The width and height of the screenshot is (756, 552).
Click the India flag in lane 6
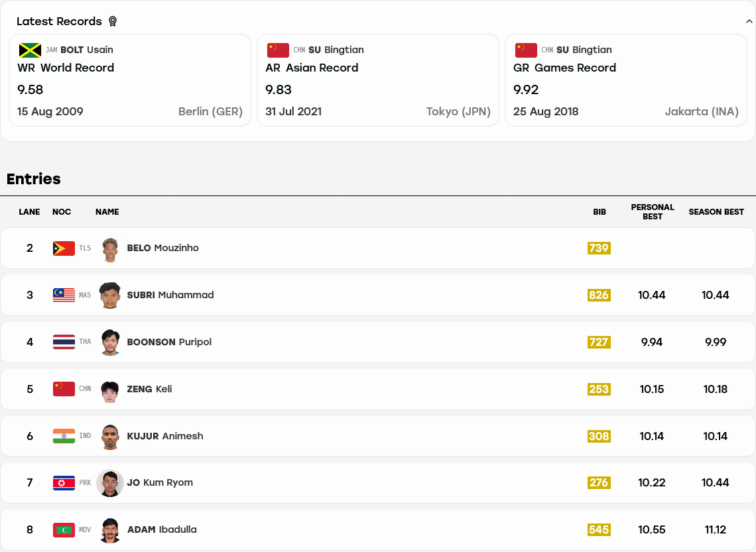point(64,437)
